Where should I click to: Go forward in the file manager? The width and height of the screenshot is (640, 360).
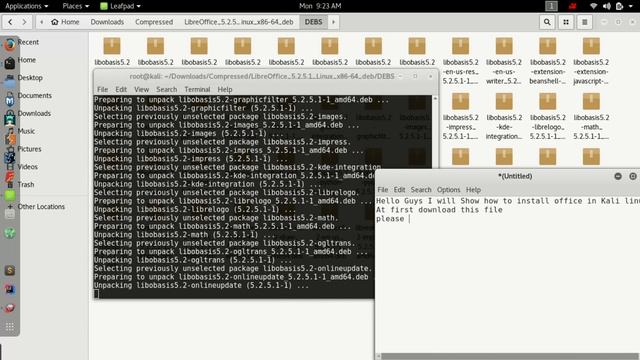point(24,22)
